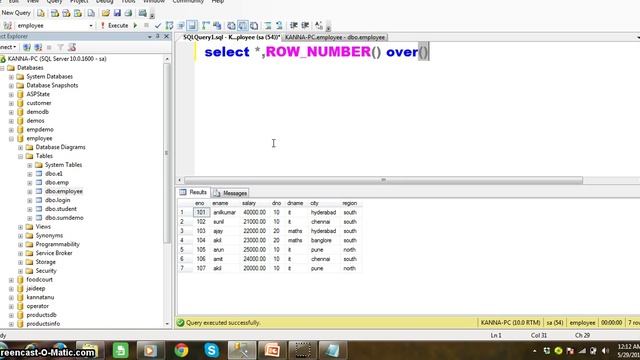Switch output to Results to Text
The height and width of the screenshot is (360, 640).
pos(231,25)
